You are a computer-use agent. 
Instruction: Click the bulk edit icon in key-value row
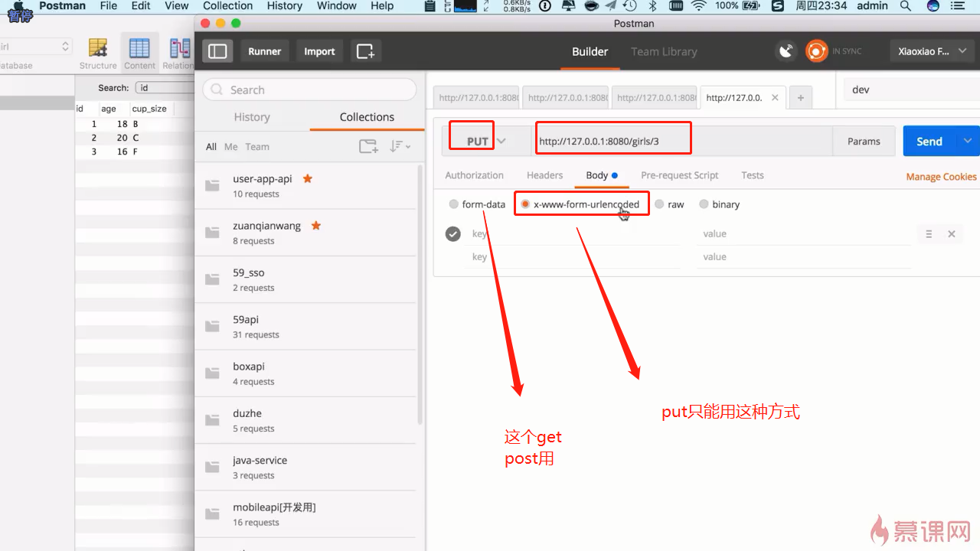coord(929,234)
